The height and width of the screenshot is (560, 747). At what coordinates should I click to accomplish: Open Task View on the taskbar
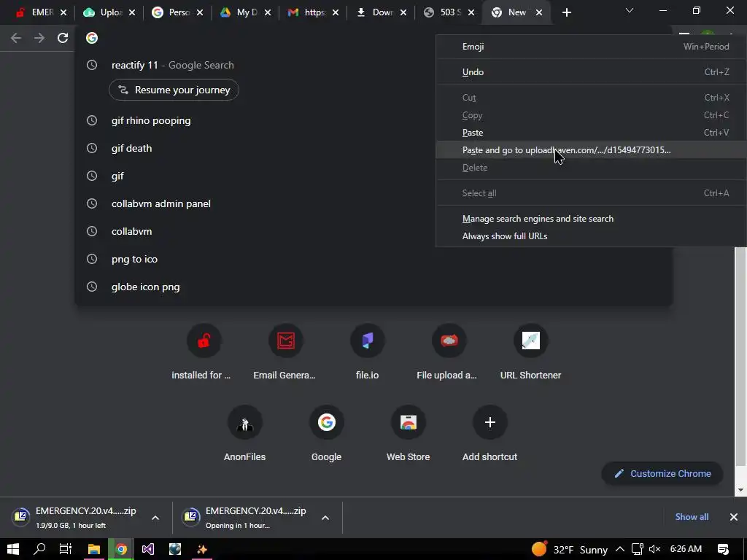(x=66, y=549)
